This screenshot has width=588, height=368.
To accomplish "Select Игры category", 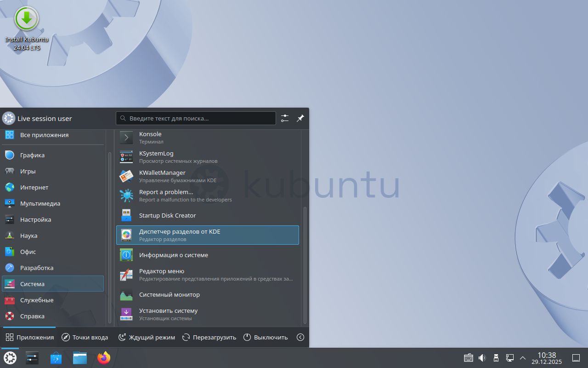I will tap(53, 171).
